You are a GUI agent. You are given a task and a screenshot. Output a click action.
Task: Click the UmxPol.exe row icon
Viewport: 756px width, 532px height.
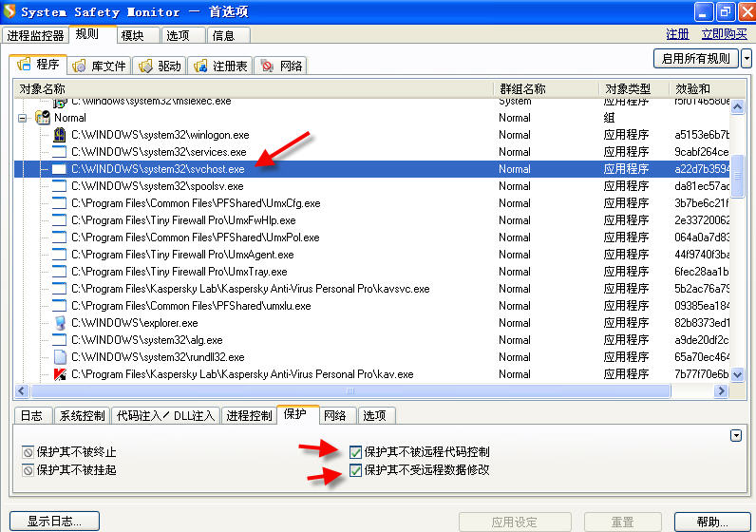tap(59, 237)
